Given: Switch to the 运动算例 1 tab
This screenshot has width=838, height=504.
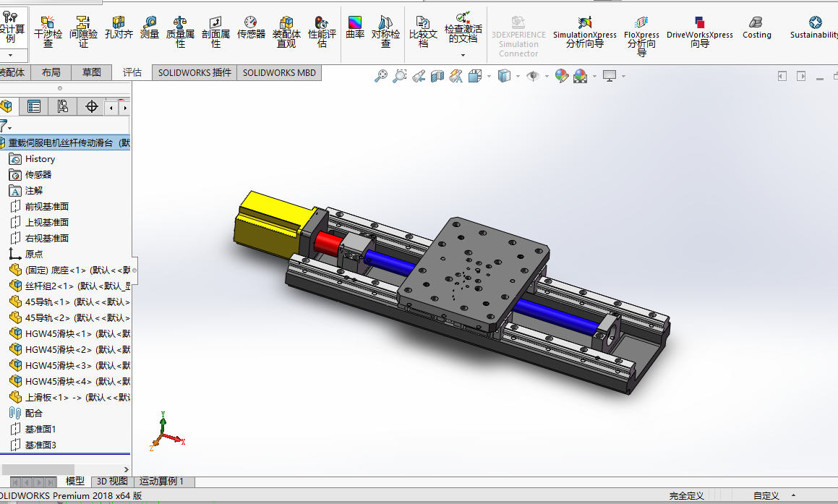Looking at the screenshot, I should [x=161, y=482].
